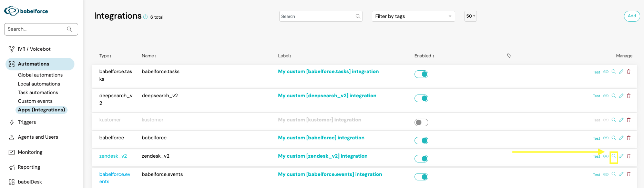Edit the babelforce integration with pencil
The width and height of the screenshot is (644, 188).
[x=621, y=138]
